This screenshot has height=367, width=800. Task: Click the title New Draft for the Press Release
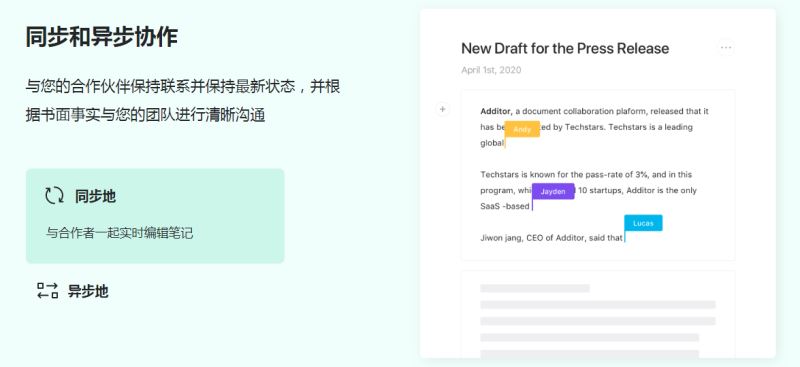(x=565, y=48)
